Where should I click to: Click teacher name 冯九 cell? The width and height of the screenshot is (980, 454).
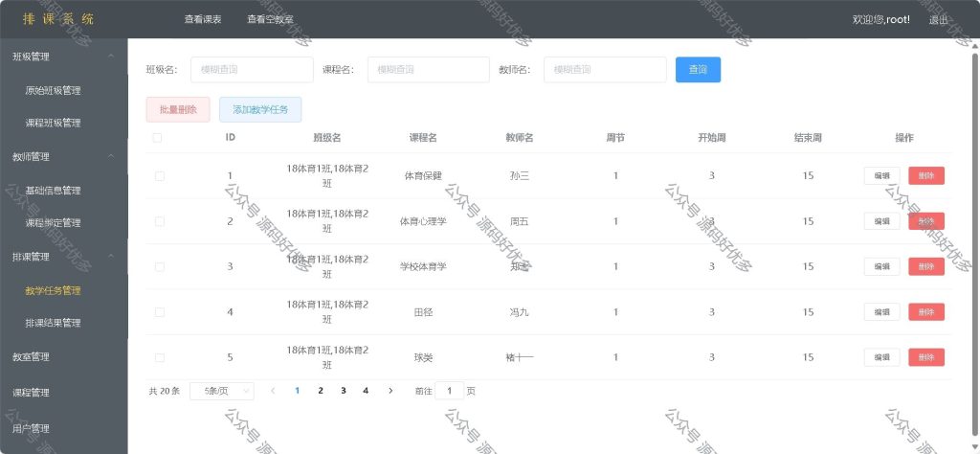pos(520,312)
